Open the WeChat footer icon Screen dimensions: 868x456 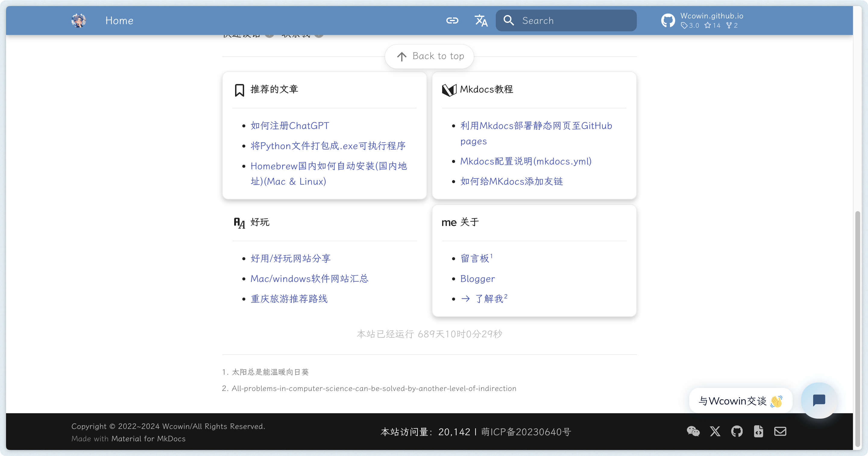tap(693, 431)
